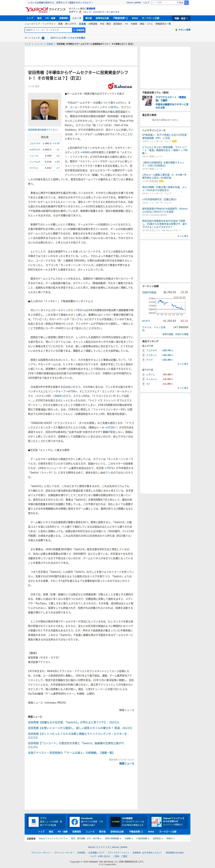215x868 pixels.
Task: Open the 不動産投資 tab in top navigation
Action: click(x=121, y=18)
